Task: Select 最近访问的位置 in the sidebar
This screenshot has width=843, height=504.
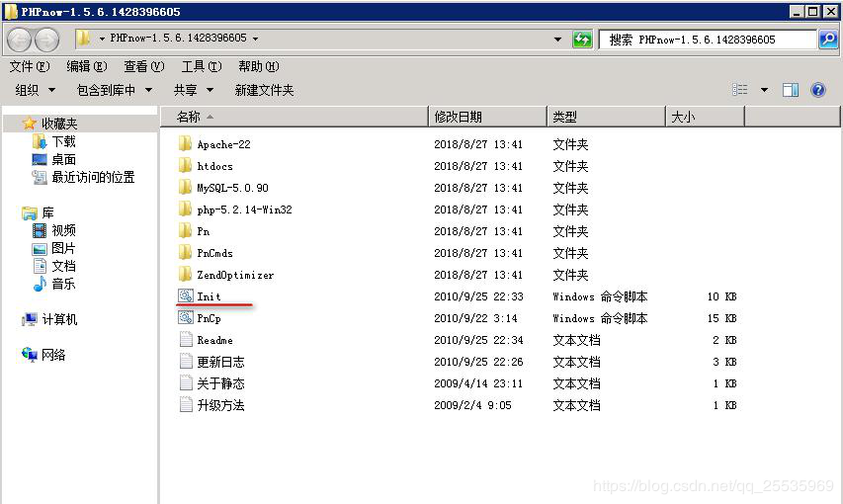Action: tap(93, 177)
